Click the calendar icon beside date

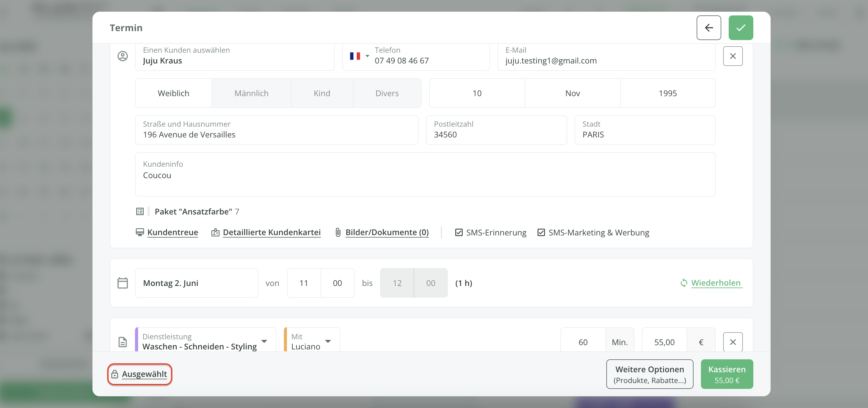(x=123, y=283)
